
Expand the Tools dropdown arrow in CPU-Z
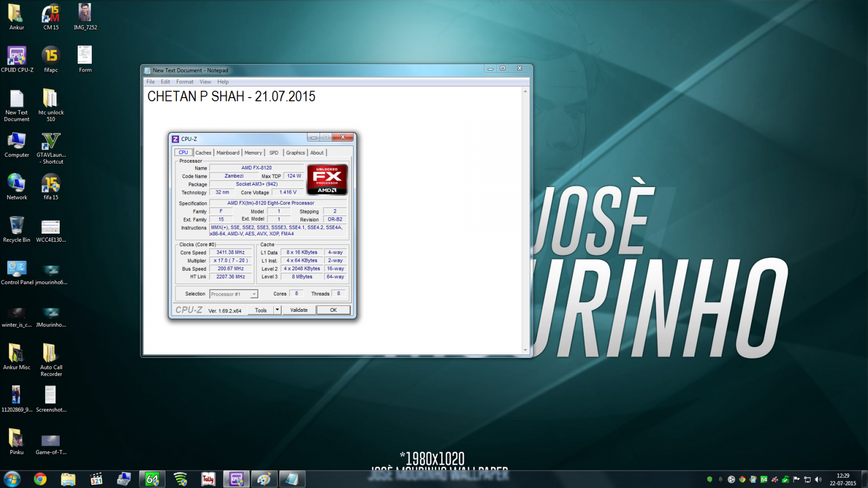coord(277,310)
